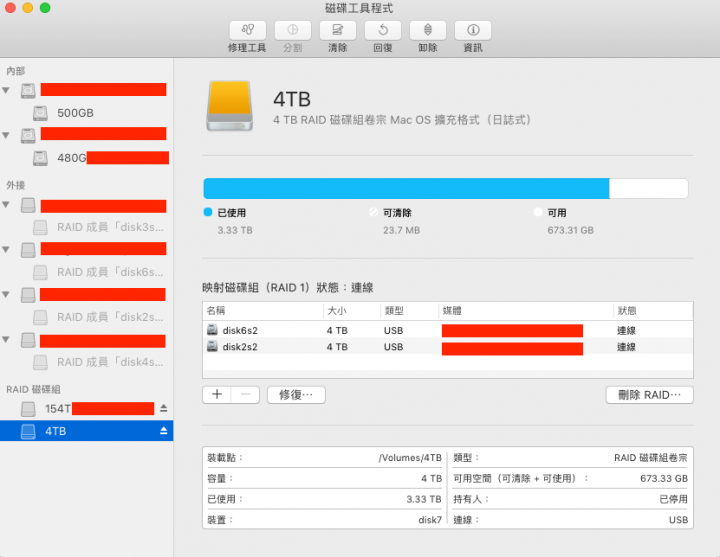This screenshot has height=557, width=720.
Task: Click the blue 已使用 legend dot
Action: click(x=208, y=212)
